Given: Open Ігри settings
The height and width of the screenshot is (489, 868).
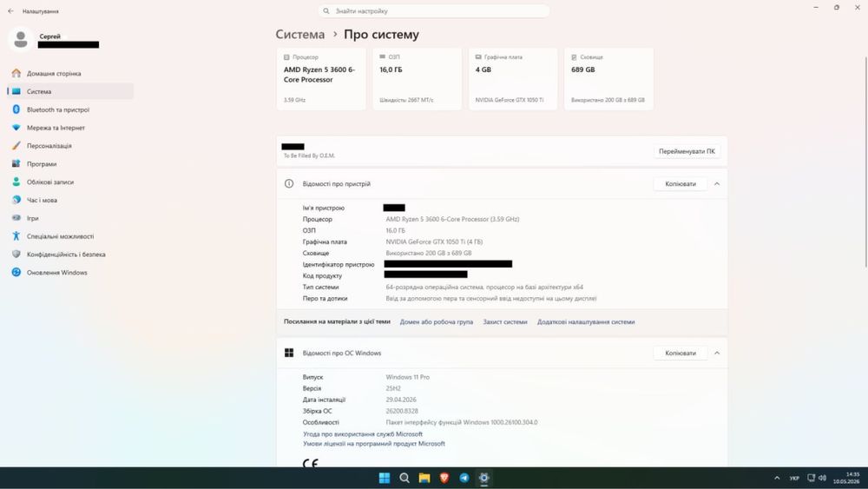Looking at the screenshot, I should click(x=70, y=218).
